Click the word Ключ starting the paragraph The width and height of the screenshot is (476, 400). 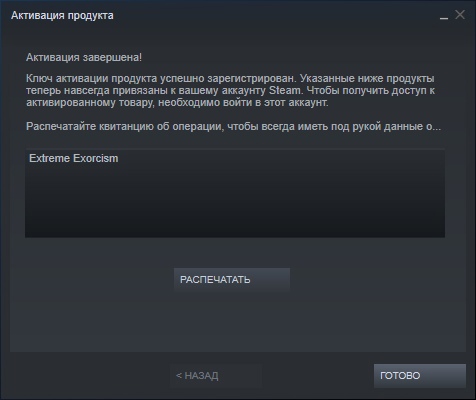point(39,79)
